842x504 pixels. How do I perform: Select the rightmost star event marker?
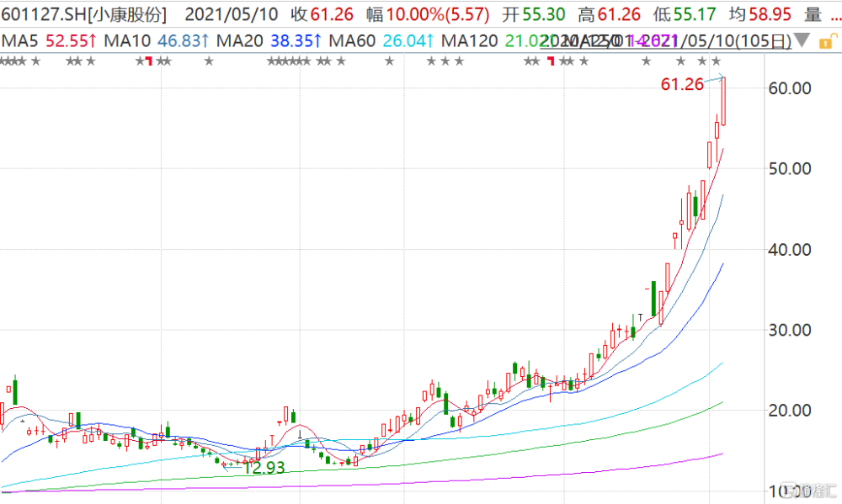pos(717,61)
